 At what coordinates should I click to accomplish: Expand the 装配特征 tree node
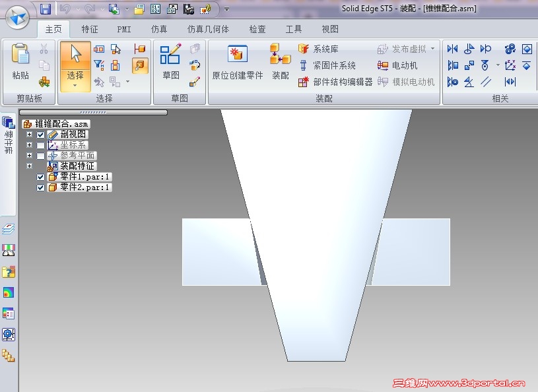point(29,166)
